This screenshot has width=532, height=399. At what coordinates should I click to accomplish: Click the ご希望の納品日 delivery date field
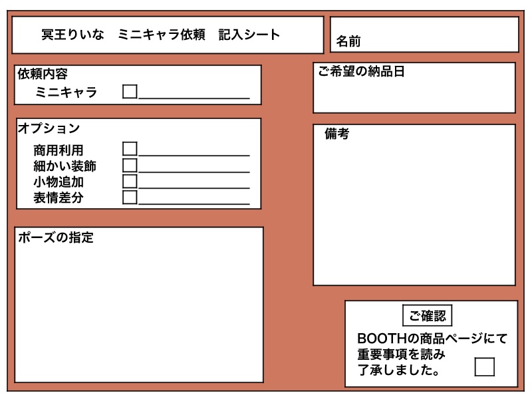(x=412, y=86)
